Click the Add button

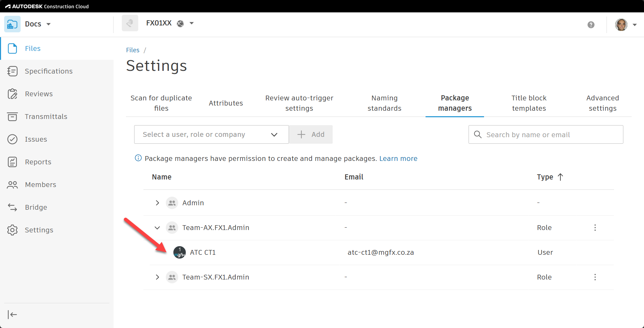pyautogui.click(x=311, y=134)
